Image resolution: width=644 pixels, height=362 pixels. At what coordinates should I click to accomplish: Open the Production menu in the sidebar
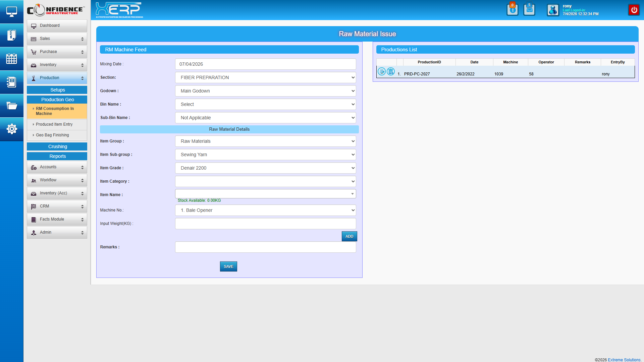[57, 78]
